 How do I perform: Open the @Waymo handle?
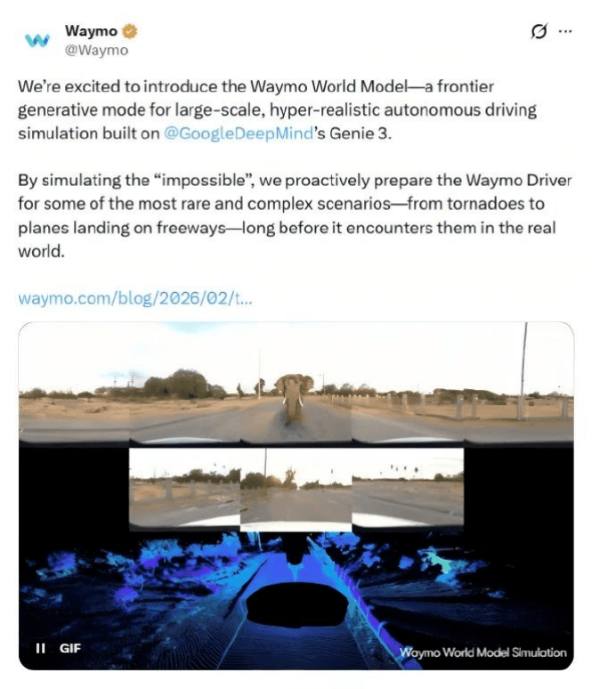pyautogui.click(x=97, y=50)
